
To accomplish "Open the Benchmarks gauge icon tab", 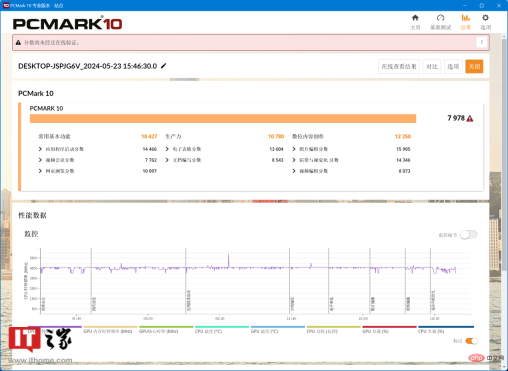I will pyautogui.click(x=440, y=22).
